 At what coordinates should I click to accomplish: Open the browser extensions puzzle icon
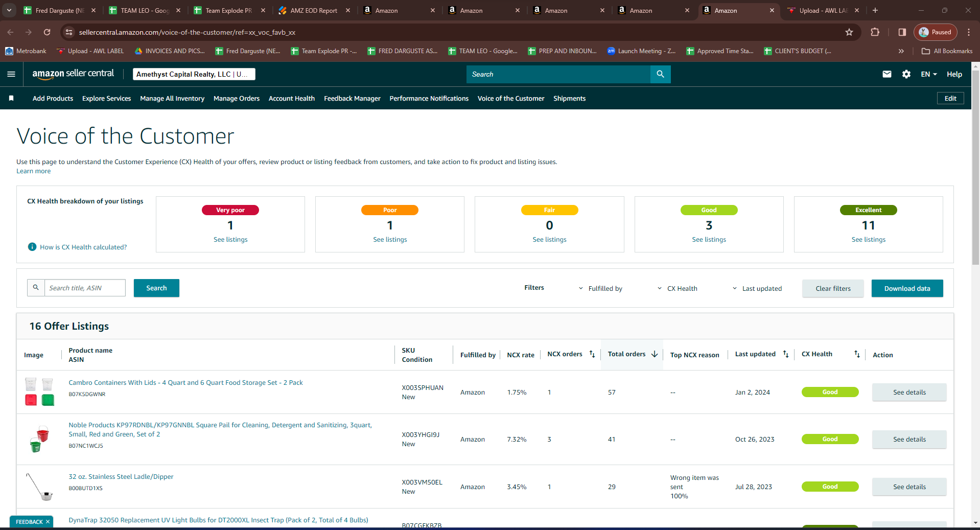875,32
